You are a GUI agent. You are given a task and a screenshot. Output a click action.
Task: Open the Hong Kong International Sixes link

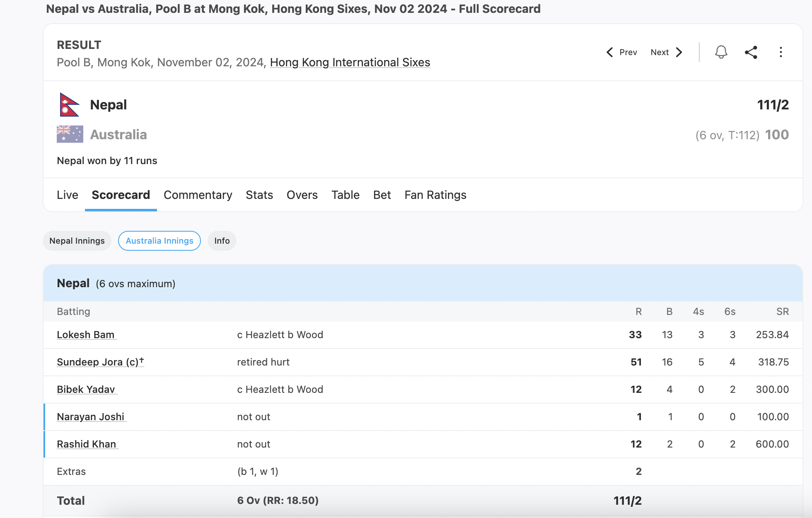[x=350, y=62]
